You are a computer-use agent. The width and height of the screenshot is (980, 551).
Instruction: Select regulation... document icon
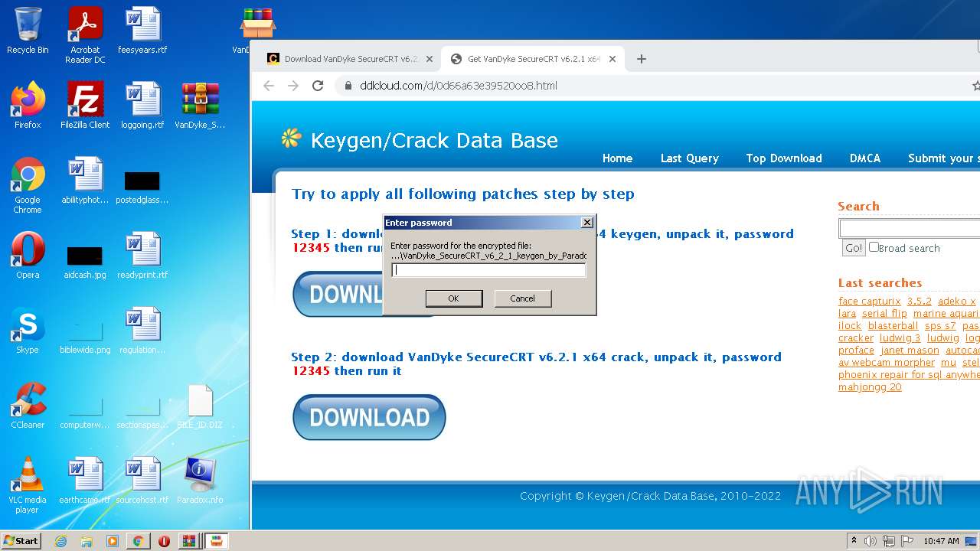pos(142,331)
